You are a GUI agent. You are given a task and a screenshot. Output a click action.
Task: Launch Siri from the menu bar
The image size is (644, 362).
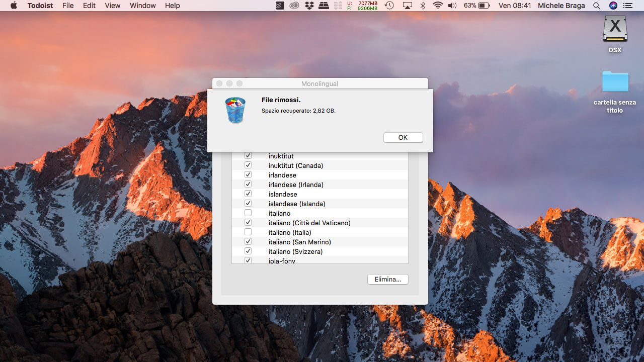(613, 6)
